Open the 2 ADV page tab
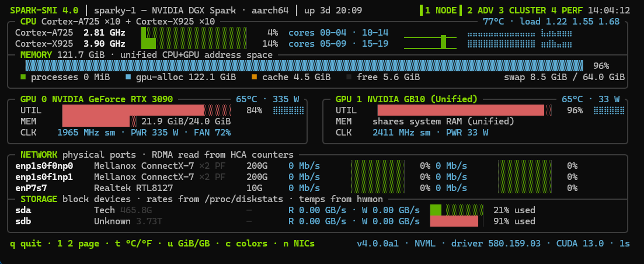 [x=479, y=11]
